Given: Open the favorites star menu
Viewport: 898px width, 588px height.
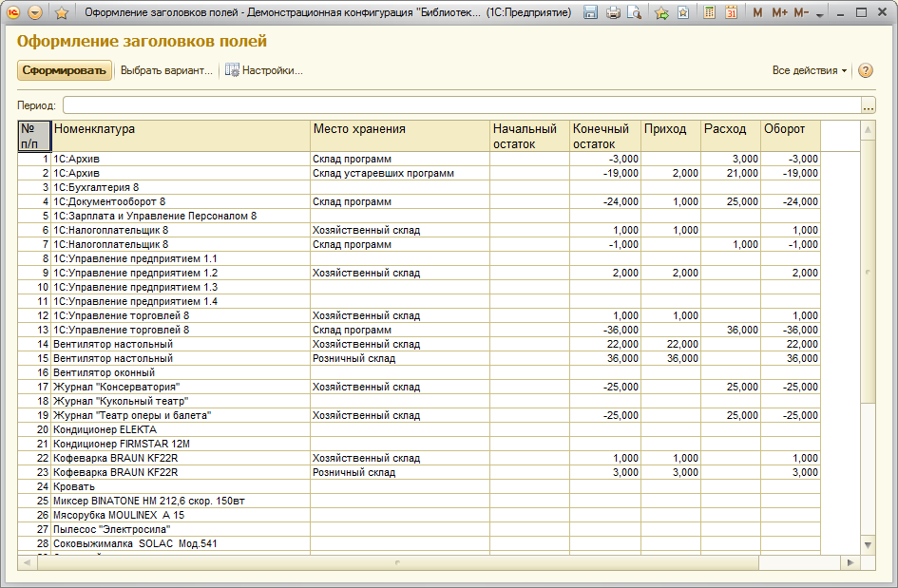Looking at the screenshot, I should click(x=61, y=12).
